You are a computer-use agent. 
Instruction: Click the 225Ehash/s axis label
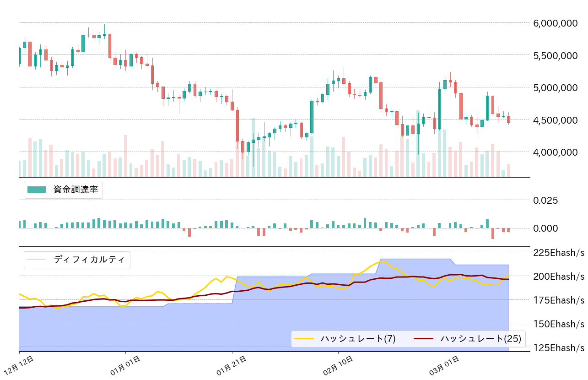[559, 252]
